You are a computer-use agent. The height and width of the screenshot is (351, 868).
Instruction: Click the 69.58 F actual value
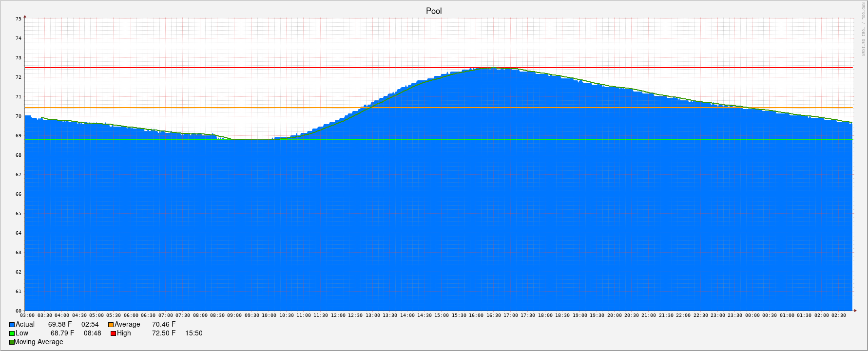coord(60,324)
